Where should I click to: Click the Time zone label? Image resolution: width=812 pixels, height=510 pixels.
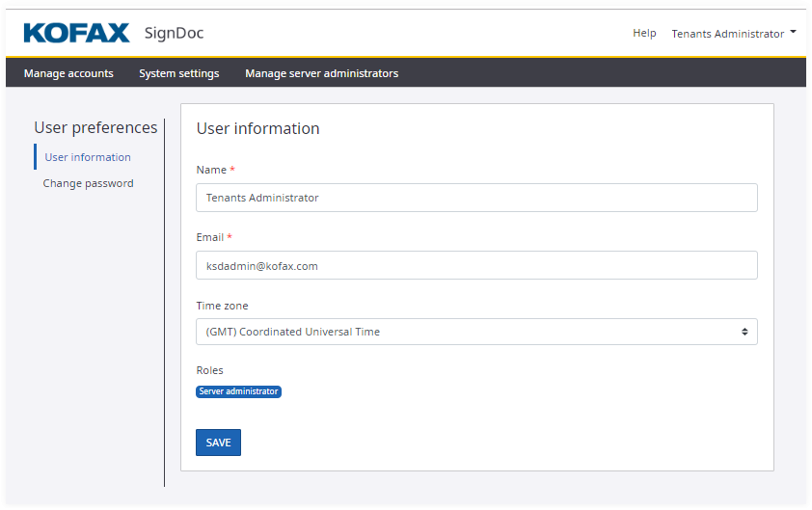(222, 306)
